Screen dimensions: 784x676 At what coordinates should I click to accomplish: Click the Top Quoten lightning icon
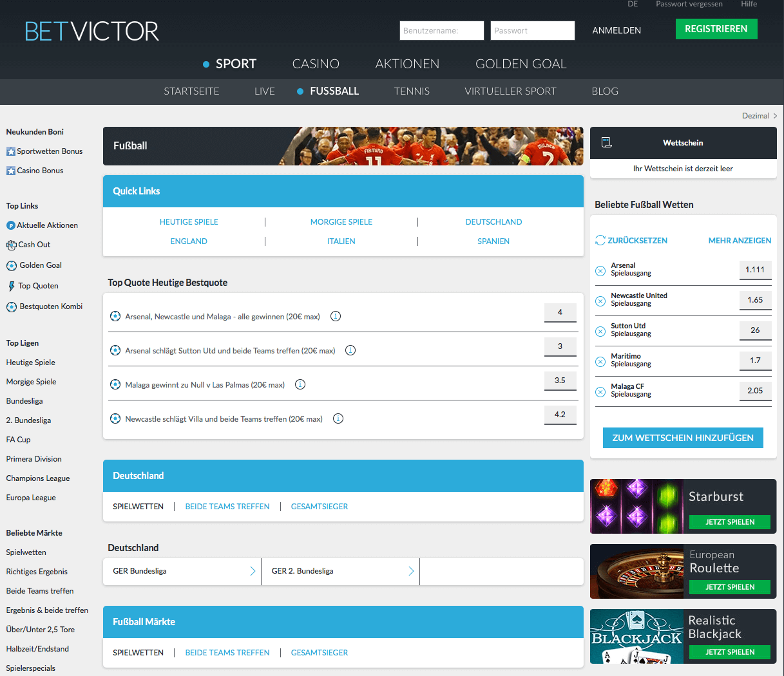(x=12, y=286)
